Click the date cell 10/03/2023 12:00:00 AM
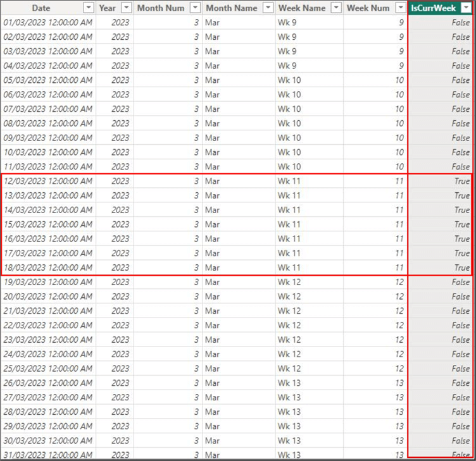The width and height of the screenshot is (476, 461). click(48, 152)
